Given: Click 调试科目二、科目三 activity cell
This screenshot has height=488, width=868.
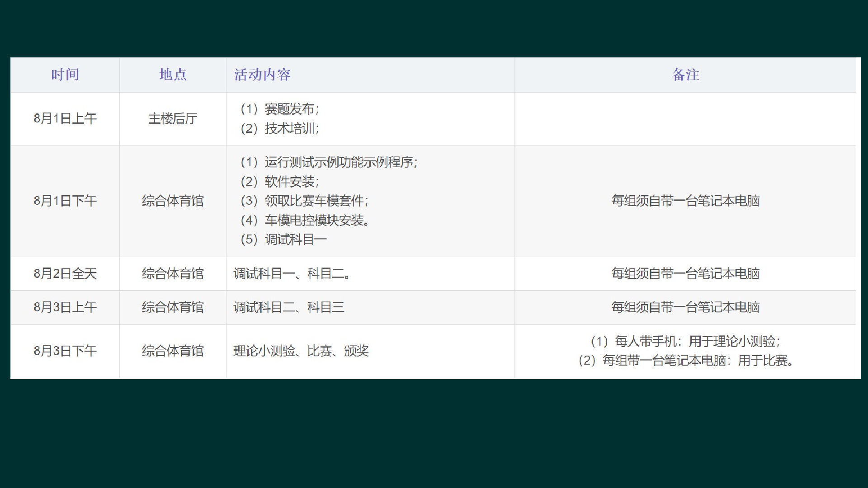Looking at the screenshot, I should (x=289, y=307).
